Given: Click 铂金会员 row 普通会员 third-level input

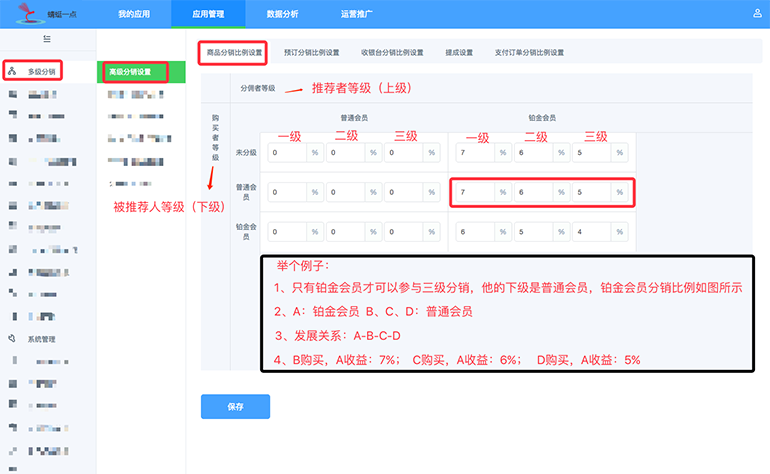Looking at the screenshot, I should tap(404, 232).
